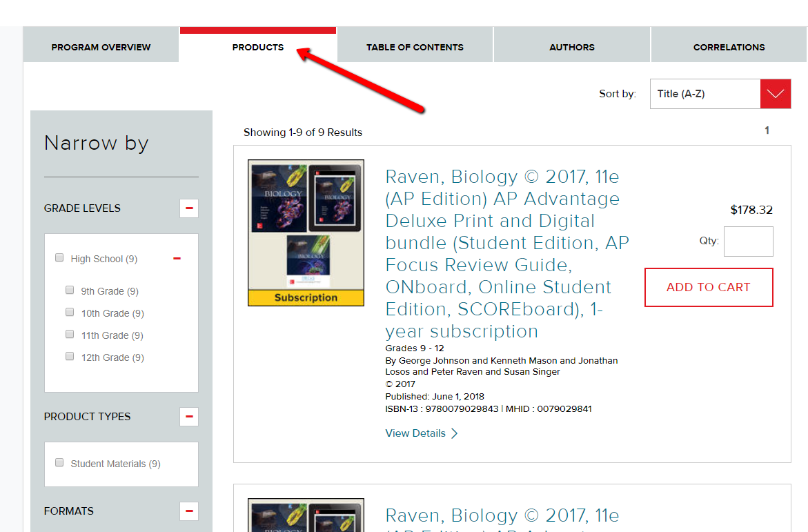Viewport: 808px width, 532px height.
Task: Collapse the High School grade group
Action: tap(177, 258)
